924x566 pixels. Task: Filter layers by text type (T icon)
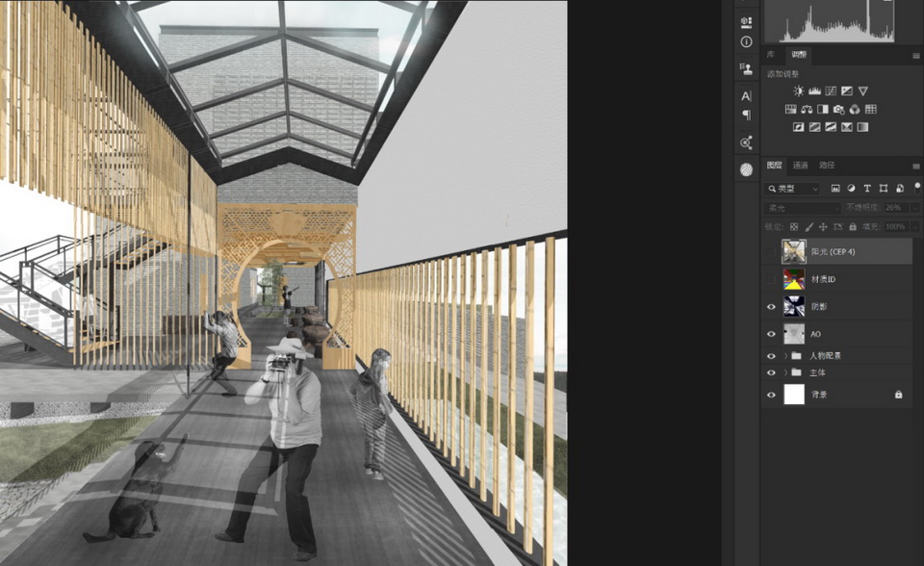(x=867, y=189)
